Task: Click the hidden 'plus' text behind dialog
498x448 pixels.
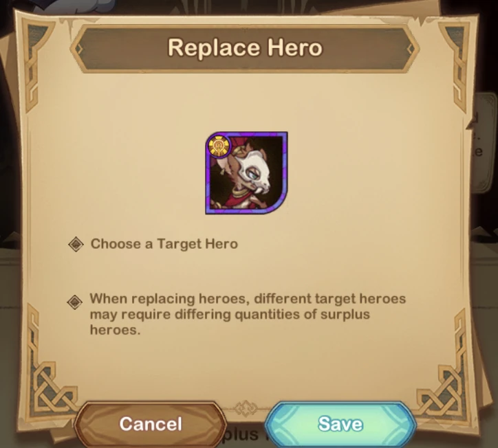Action: coord(241,435)
